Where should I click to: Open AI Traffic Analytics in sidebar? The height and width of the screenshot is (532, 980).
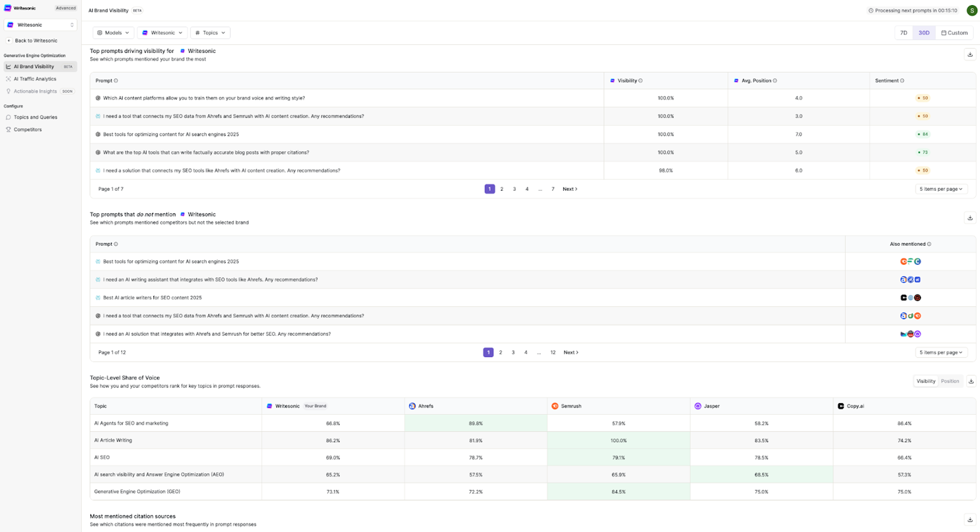coord(35,79)
